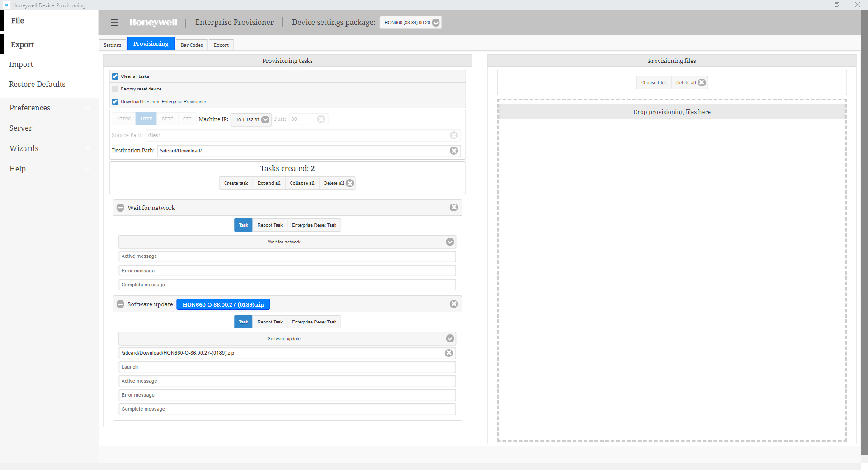Uncheck Download files from Enterprise Provisioner
Viewport: 868px width, 470px height.
pyautogui.click(x=115, y=102)
